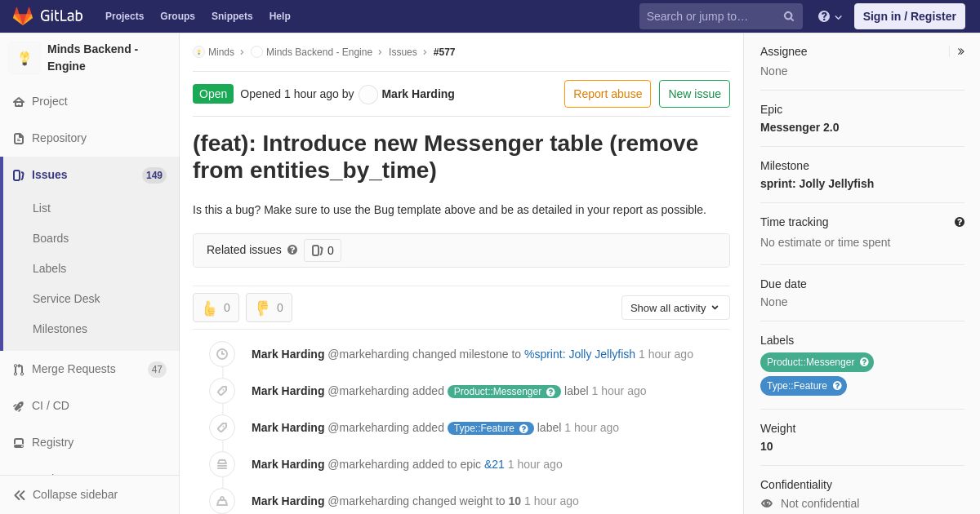Screen dimensions: 980x514
Task: Open Service Desk in the sidebar
Action: (x=66, y=299)
